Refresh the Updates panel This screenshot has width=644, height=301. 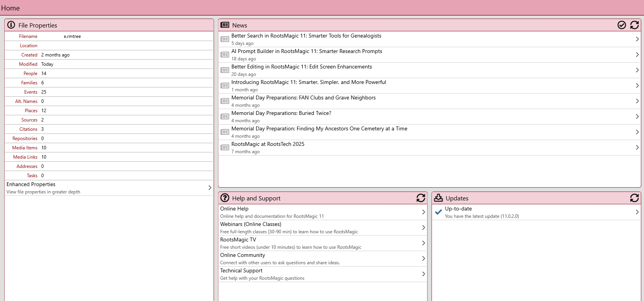coord(634,198)
